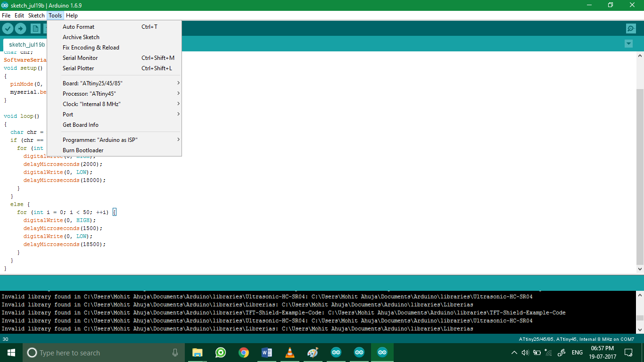Launch Serial Plotter menu entry
Viewport: 644px width, 362px height.
pos(114,68)
